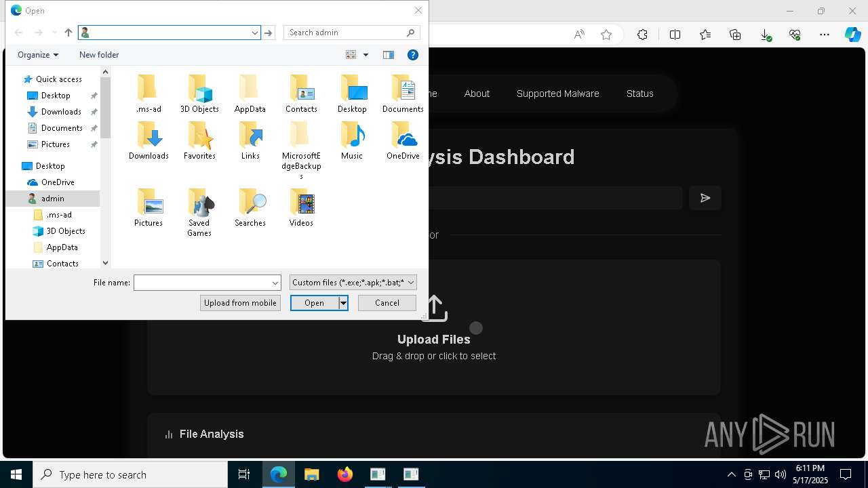Expand the view options dropdown arrow
Viewport: 868px width, 488px height.
pyautogui.click(x=366, y=55)
